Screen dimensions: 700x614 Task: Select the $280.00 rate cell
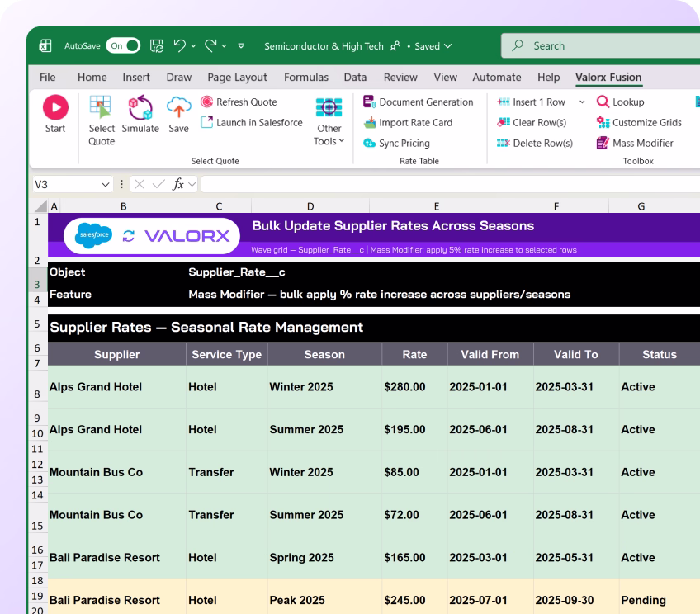tap(414, 387)
